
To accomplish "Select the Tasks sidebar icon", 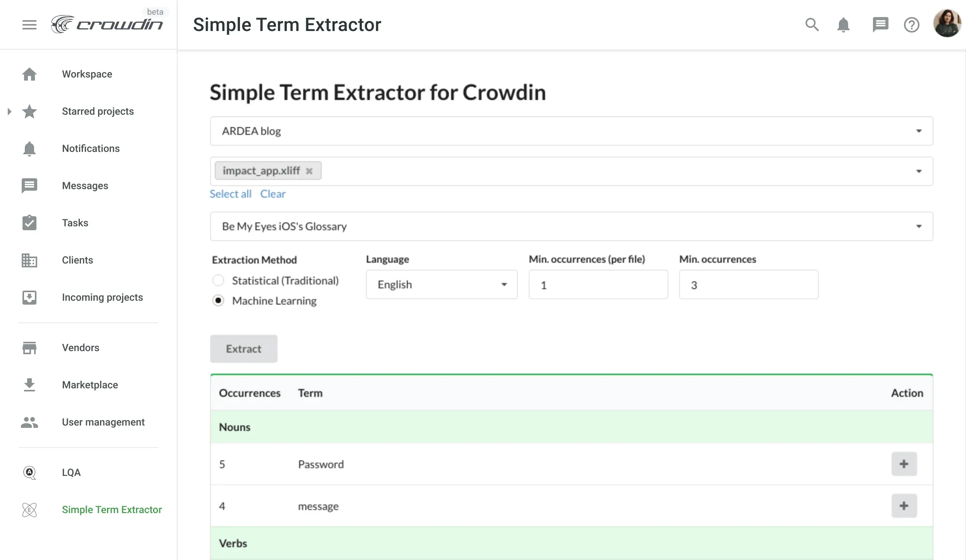I will pos(29,223).
